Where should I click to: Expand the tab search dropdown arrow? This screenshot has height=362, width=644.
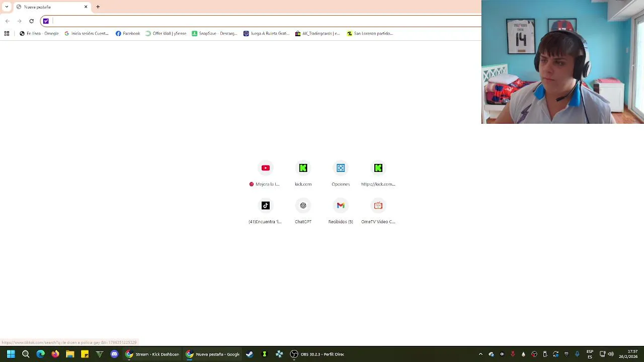(7, 7)
